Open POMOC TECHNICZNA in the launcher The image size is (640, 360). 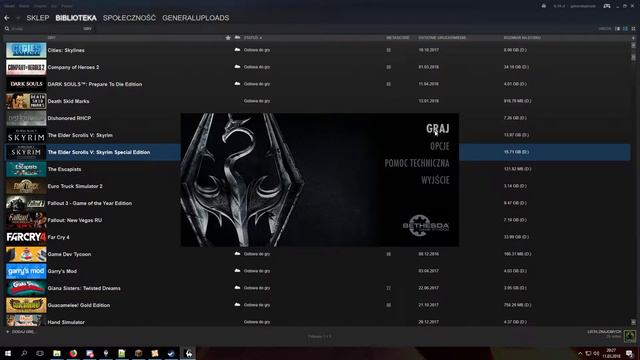click(x=417, y=163)
